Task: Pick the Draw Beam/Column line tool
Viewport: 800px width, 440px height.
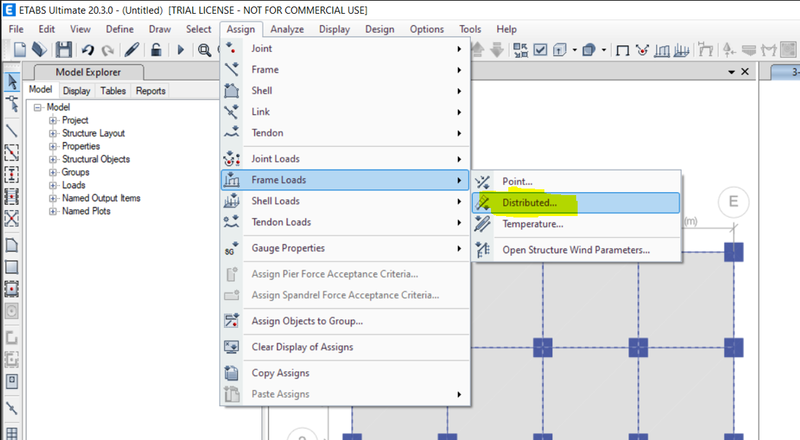Action: pyautogui.click(x=11, y=131)
